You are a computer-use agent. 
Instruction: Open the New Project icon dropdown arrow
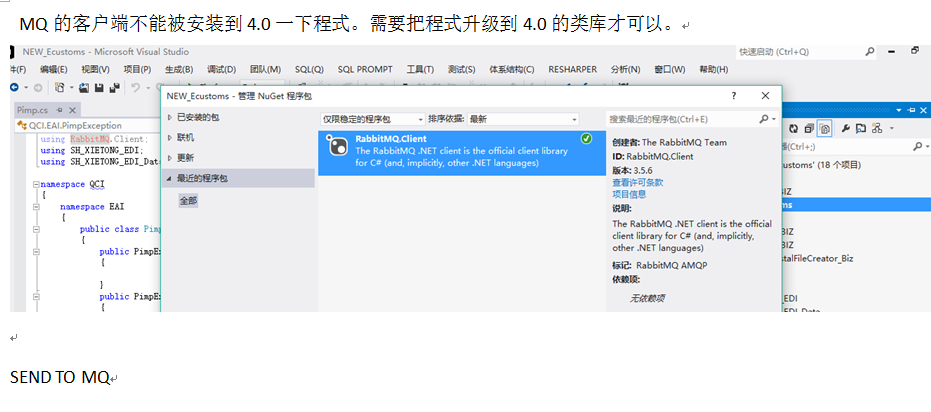(x=71, y=88)
